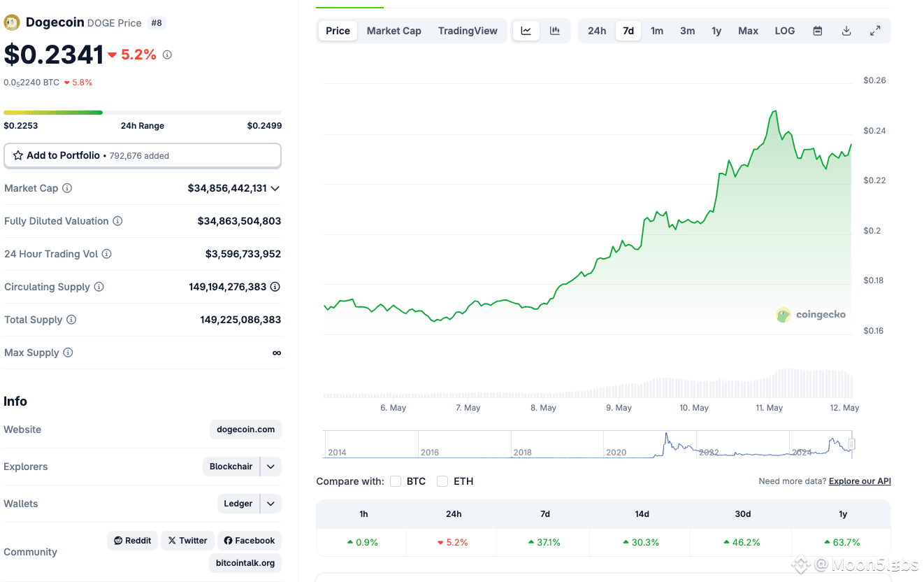Expand the Wallets dropdown arrow

(271, 504)
